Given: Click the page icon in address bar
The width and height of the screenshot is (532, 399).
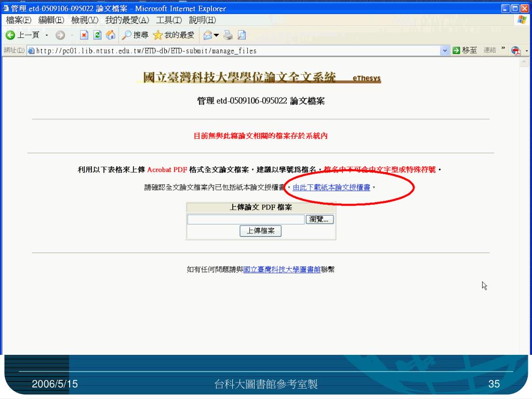Looking at the screenshot, I should pyautogui.click(x=31, y=51).
